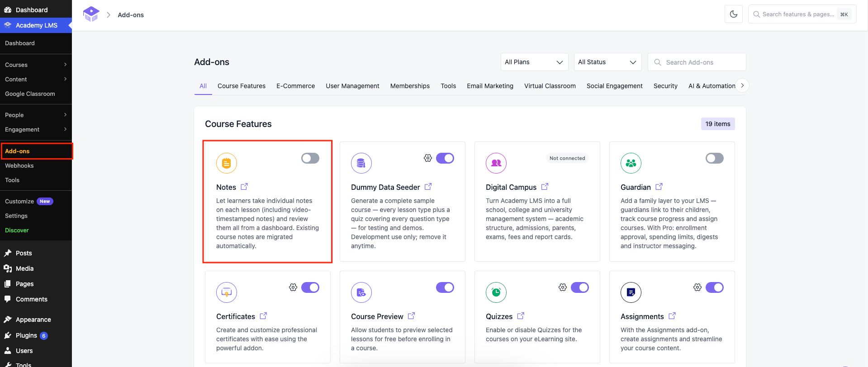
Task: Expand the Courses sidebar submenu
Action: pyautogui.click(x=36, y=65)
